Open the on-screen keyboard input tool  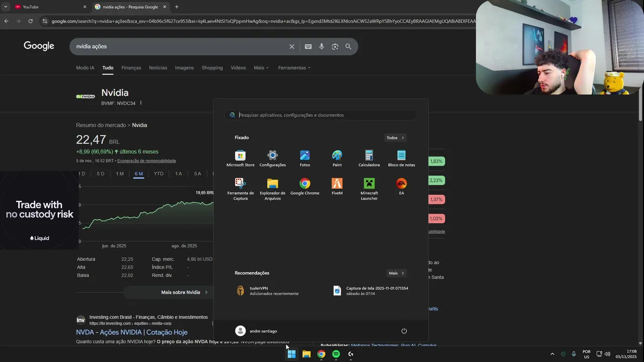click(308, 46)
